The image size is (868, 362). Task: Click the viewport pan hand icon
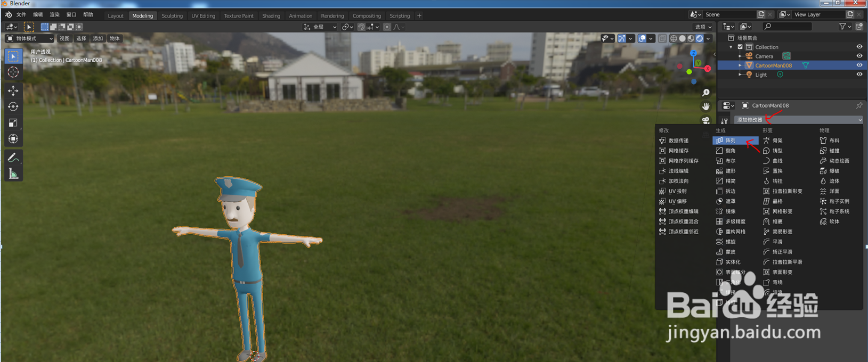click(706, 106)
